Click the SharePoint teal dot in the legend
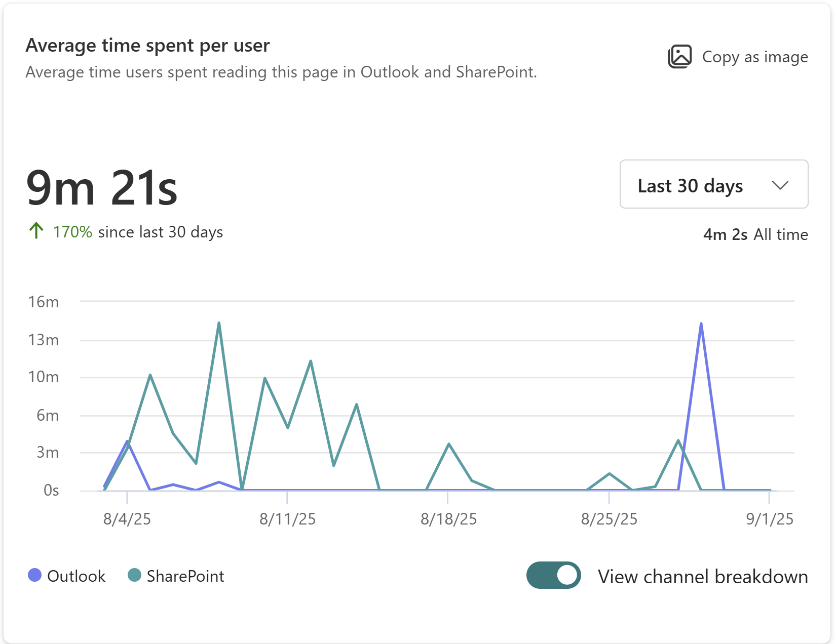This screenshot has height=644, width=836. [x=134, y=575]
